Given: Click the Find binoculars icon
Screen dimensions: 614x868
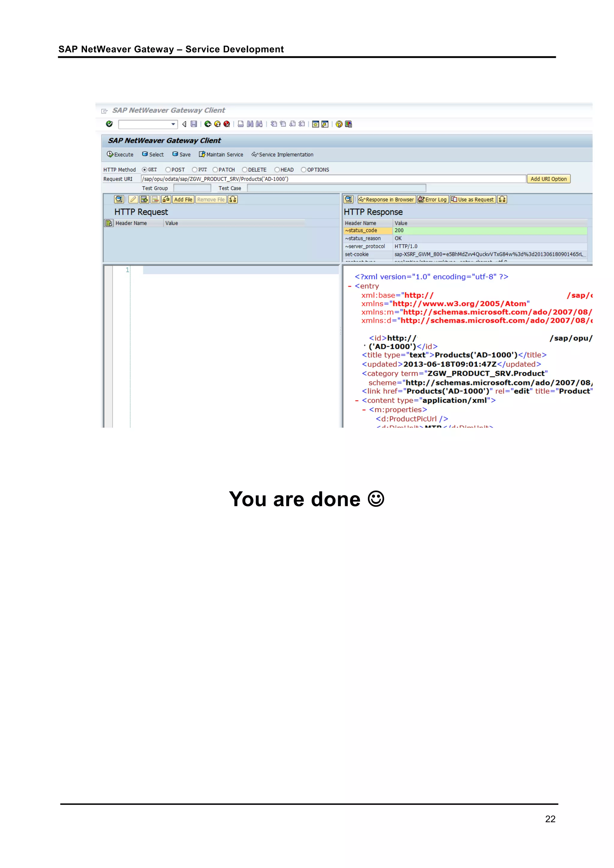Looking at the screenshot, I should click(250, 124).
